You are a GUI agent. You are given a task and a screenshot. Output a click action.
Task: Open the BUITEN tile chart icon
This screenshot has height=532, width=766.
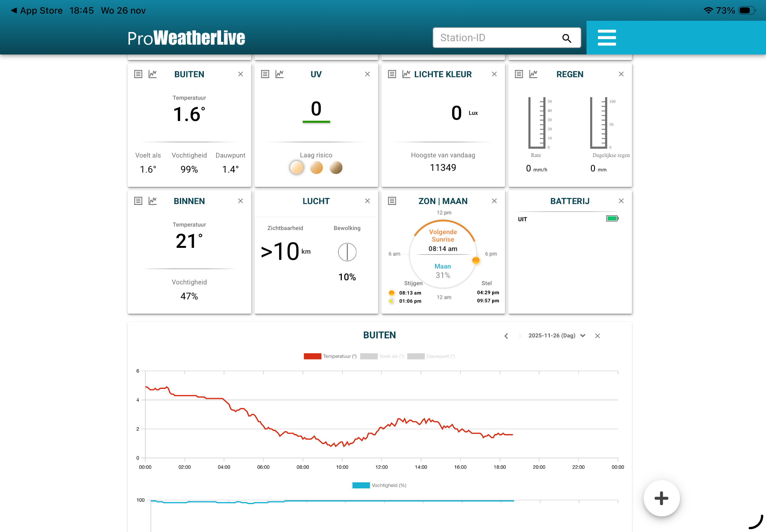[153, 74]
